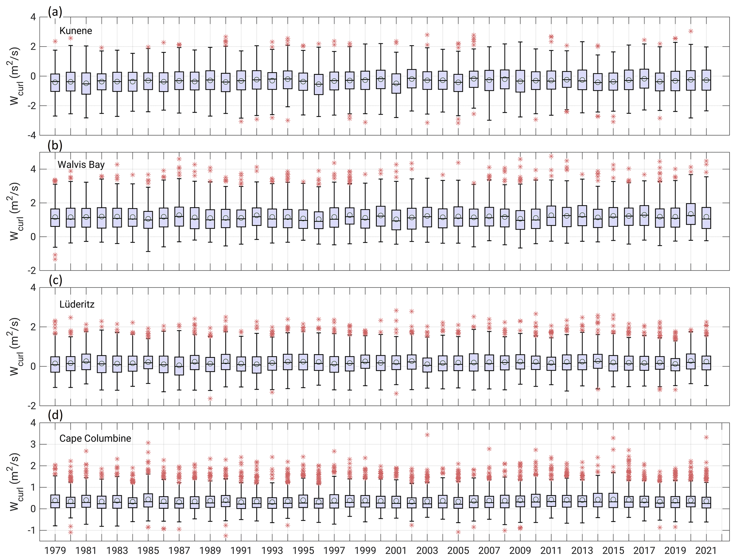The image size is (736, 560).
Task: Select the (a) subplot letter
Action: (55, 12)
